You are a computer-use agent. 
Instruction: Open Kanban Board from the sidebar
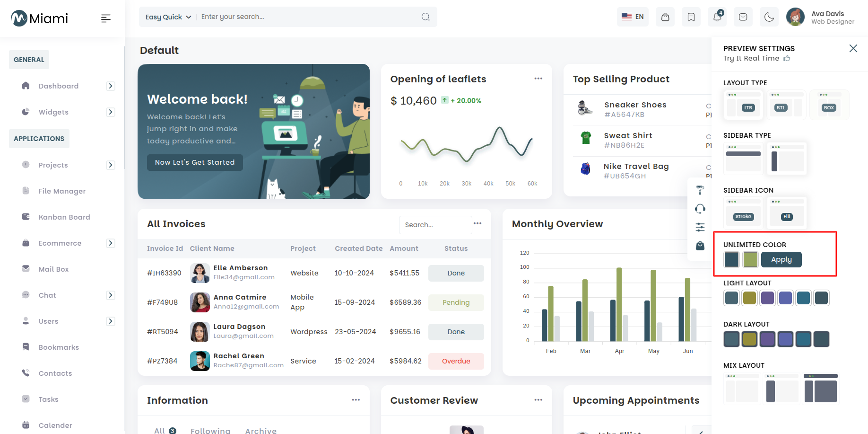click(x=64, y=217)
